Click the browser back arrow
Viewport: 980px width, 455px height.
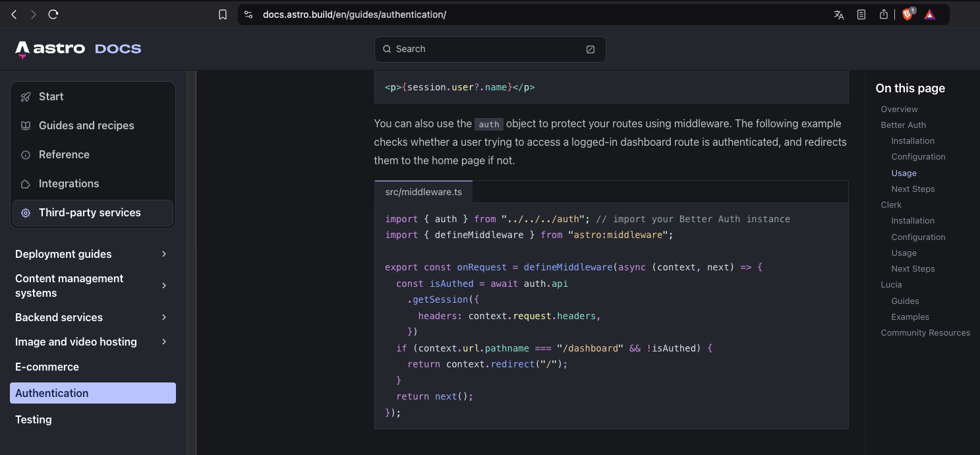[x=14, y=15]
